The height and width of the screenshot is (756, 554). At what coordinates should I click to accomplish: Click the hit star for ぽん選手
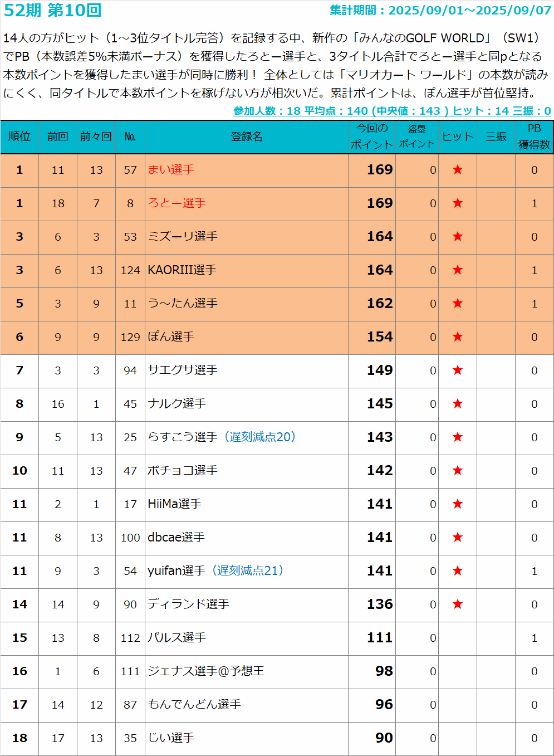457,337
